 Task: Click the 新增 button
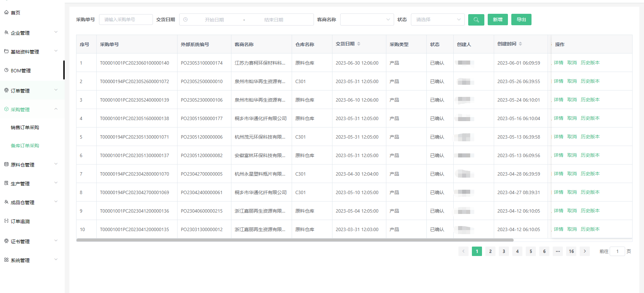coord(497,20)
